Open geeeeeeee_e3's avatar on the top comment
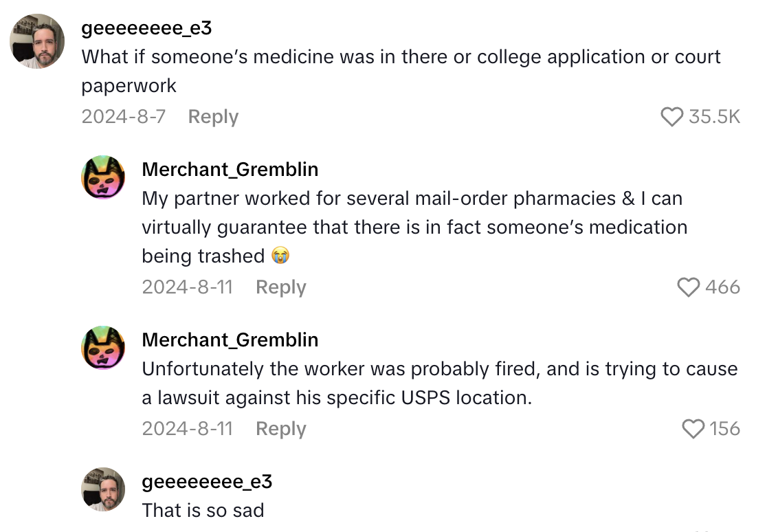This screenshot has height=532, width=767. coord(37,41)
